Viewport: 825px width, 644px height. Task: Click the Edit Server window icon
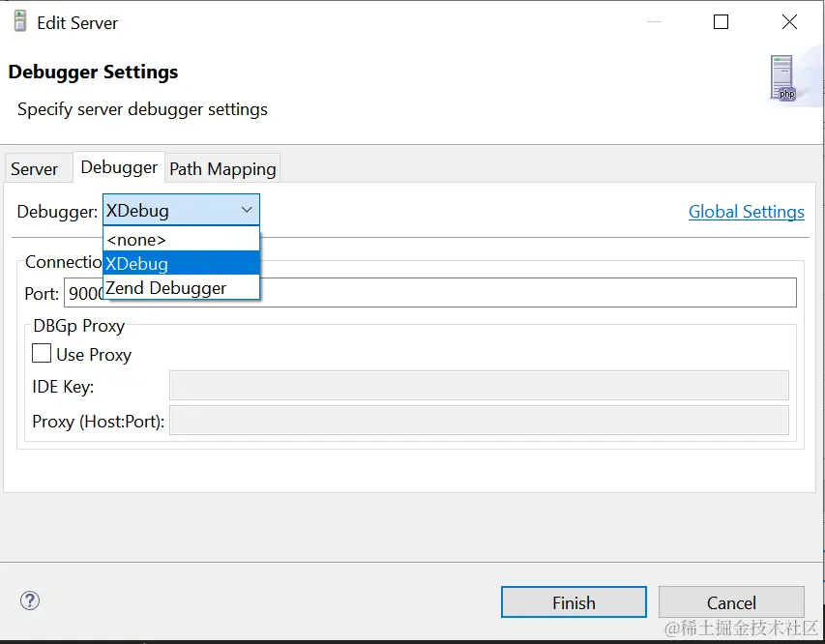[19, 21]
